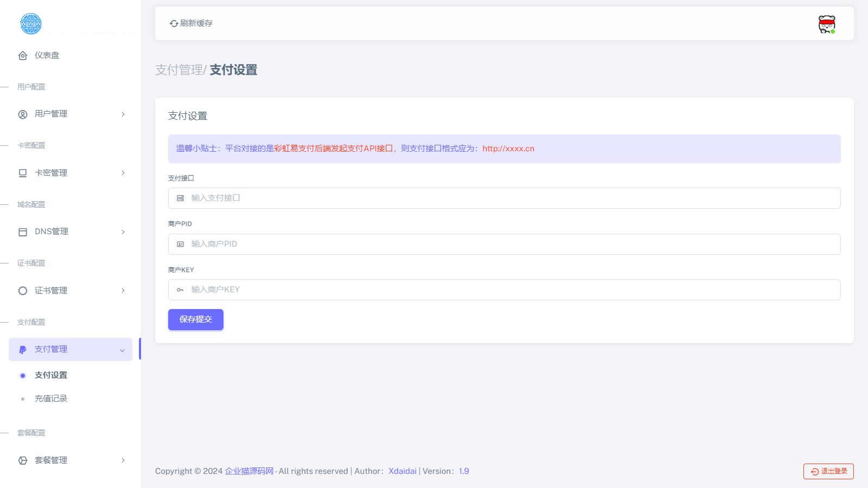The height and width of the screenshot is (488, 868).
Task: Open the http://xxxx.cn link in the tip
Action: point(508,148)
